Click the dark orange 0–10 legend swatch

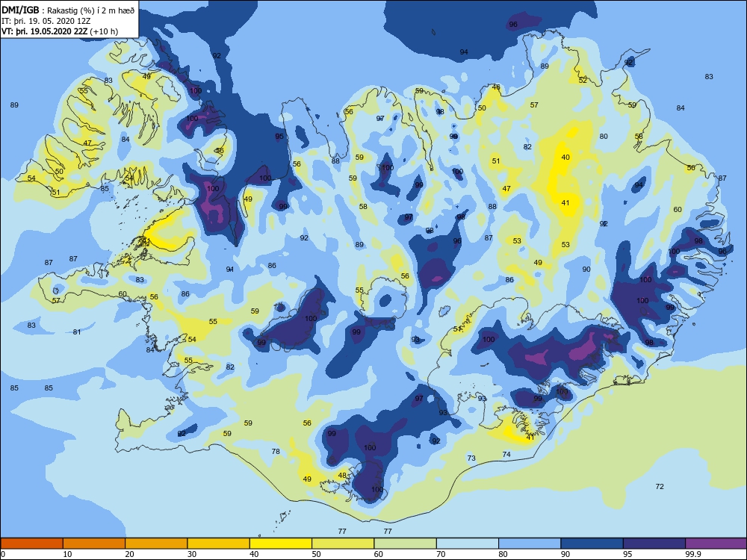[x=31, y=544]
